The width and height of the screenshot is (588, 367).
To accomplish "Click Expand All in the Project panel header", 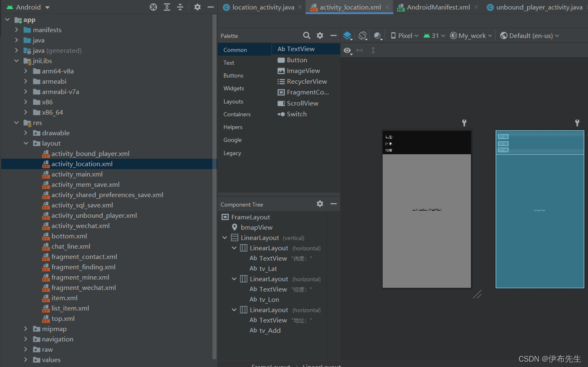I will pyautogui.click(x=167, y=7).
